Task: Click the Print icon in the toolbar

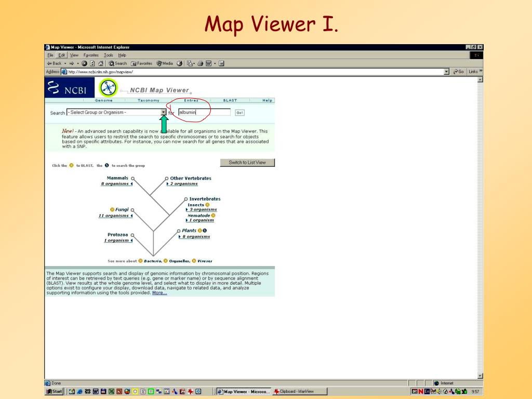Action: pyautogui.click(x=200, y=63)
